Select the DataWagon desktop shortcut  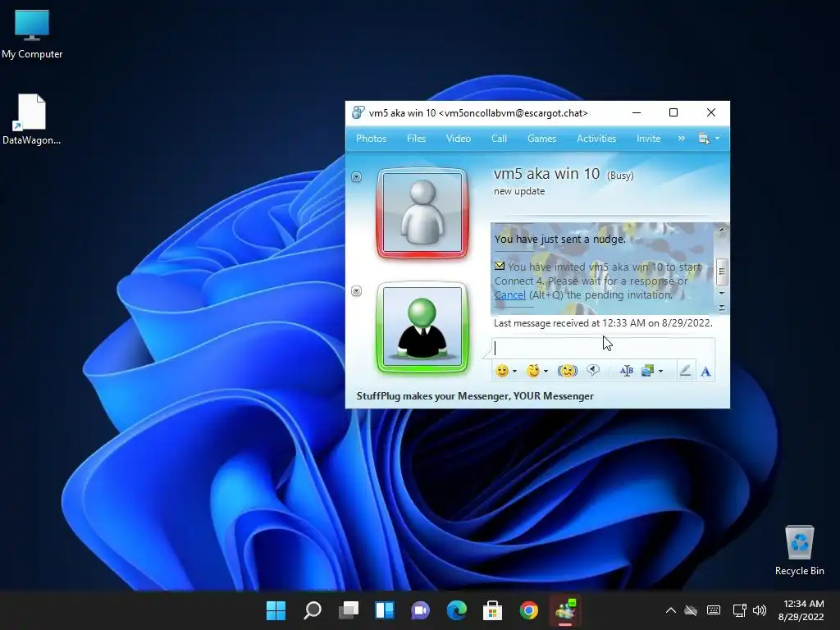(32, 120)
